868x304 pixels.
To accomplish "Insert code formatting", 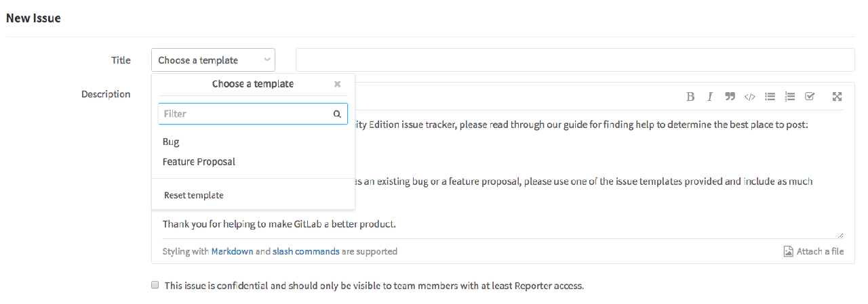I will click(749, 96).
